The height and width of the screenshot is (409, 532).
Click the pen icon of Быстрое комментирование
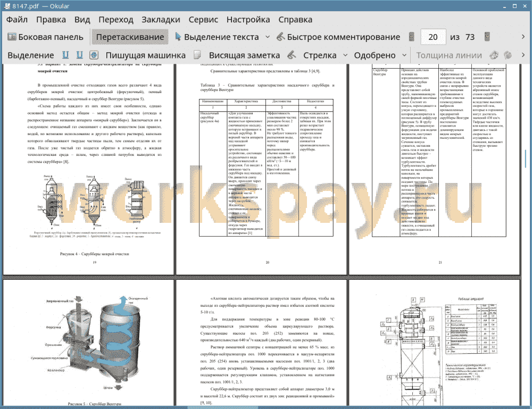(x=280, y=37)
